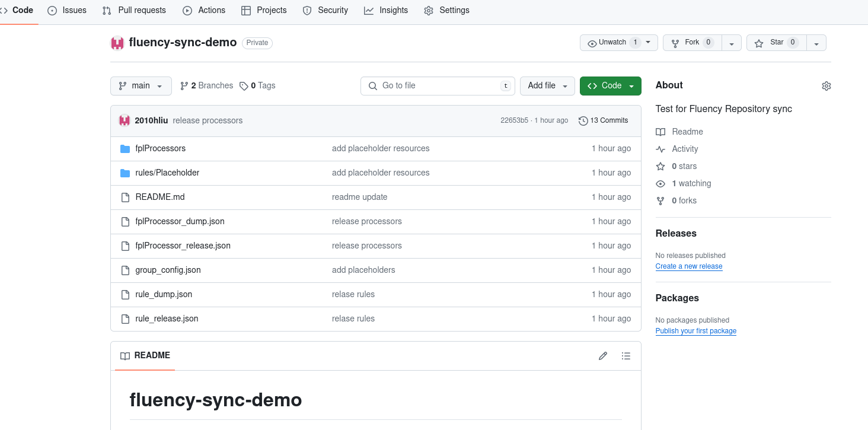This screenshot has height=430, width=868.
Task: Click Create a new release
Action: (x=689, y=266)
